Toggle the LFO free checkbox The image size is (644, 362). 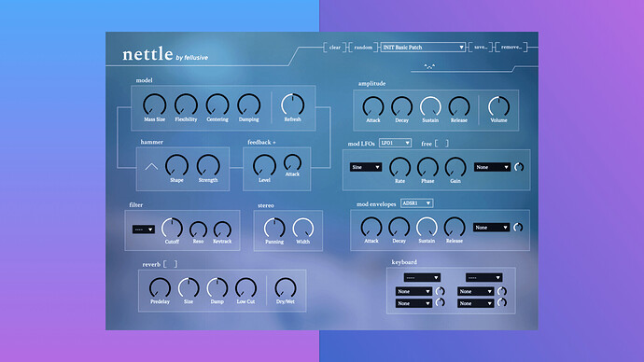[441, 144]
